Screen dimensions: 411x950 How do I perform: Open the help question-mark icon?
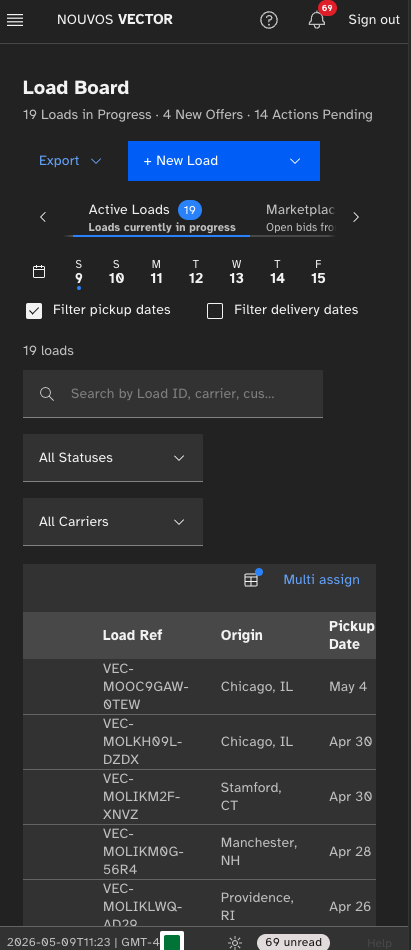[269, 20]
